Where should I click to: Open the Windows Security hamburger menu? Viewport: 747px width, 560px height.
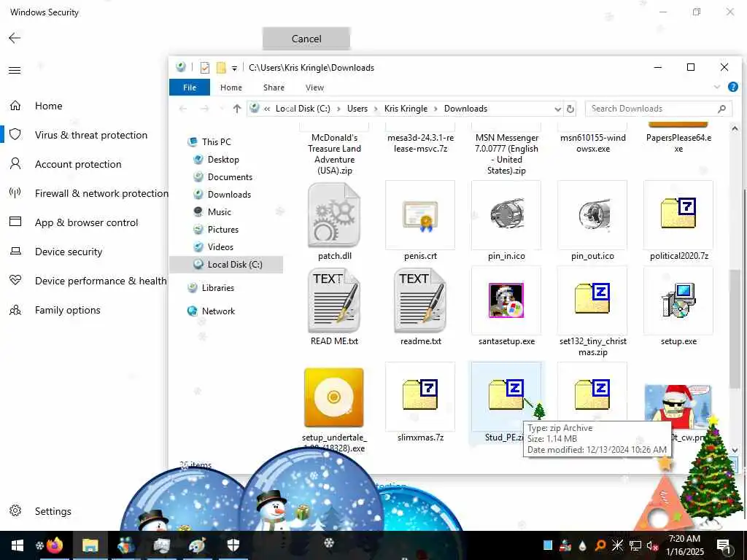tap(15, 71)
